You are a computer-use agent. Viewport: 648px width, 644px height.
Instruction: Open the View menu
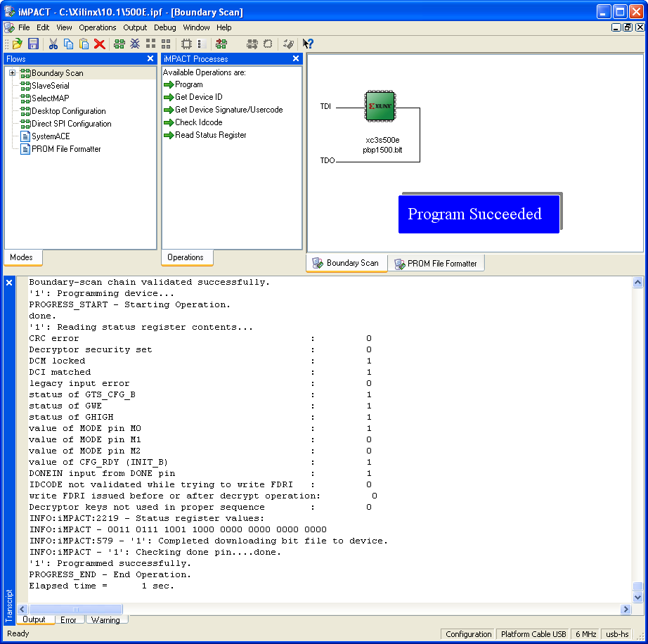coord(64,27)
